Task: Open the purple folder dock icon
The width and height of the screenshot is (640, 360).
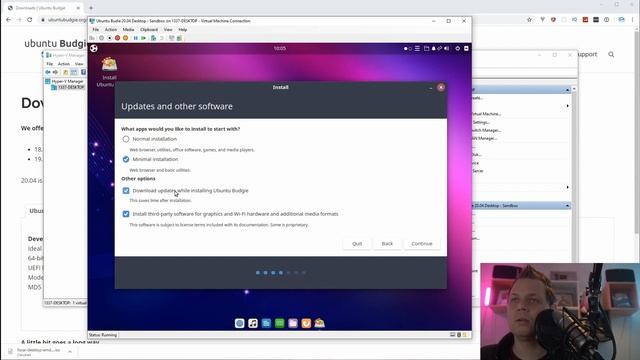Action: pyautogui.click(x=293, y=323)
